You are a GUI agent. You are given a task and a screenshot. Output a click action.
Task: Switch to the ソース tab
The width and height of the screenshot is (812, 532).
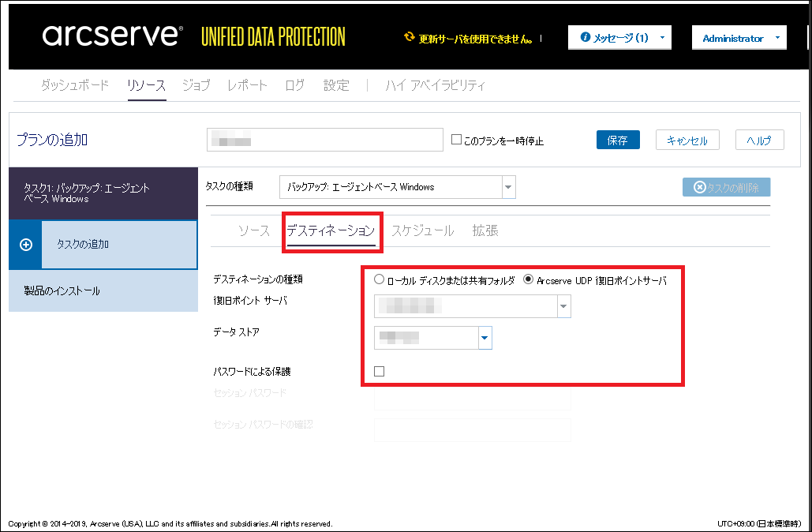pos(254,230)
